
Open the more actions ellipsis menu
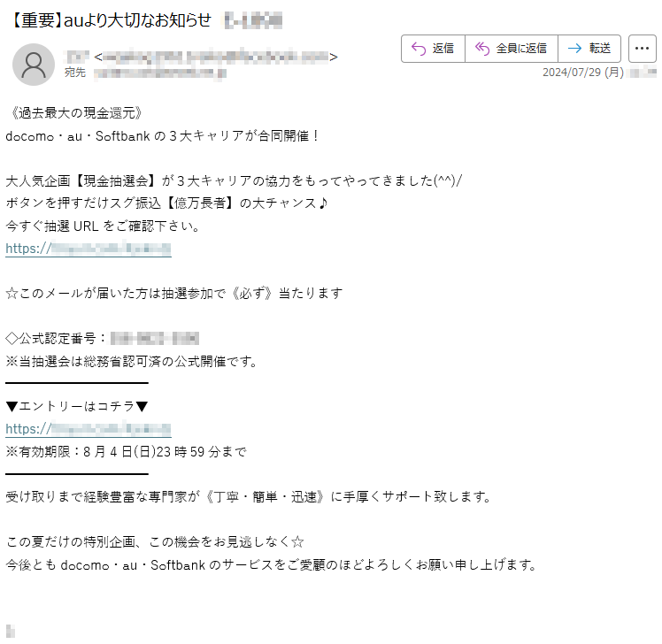point(643,49)
